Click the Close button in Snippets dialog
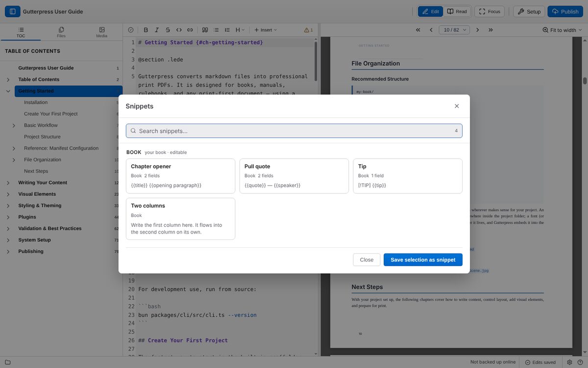 (x=367, y=260)
